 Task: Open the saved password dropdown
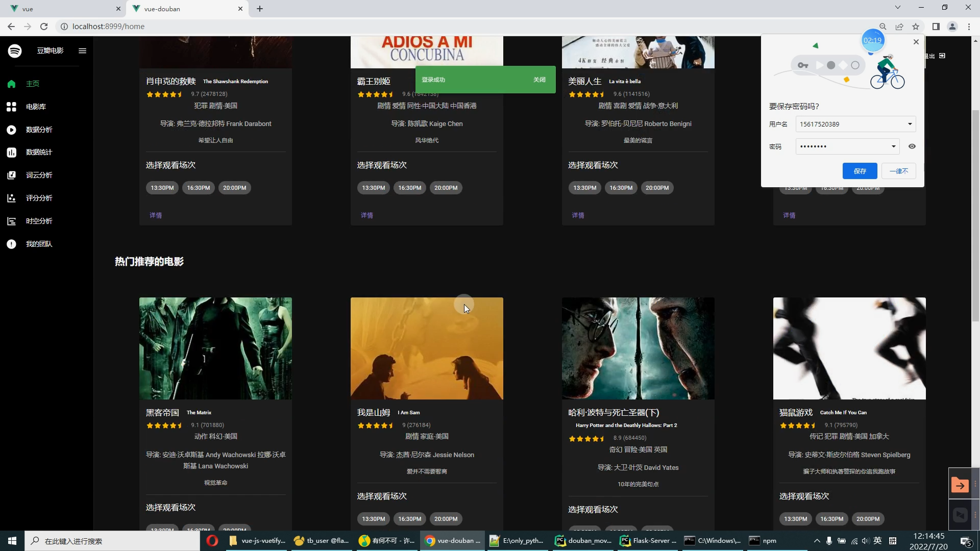pos(894,146)
